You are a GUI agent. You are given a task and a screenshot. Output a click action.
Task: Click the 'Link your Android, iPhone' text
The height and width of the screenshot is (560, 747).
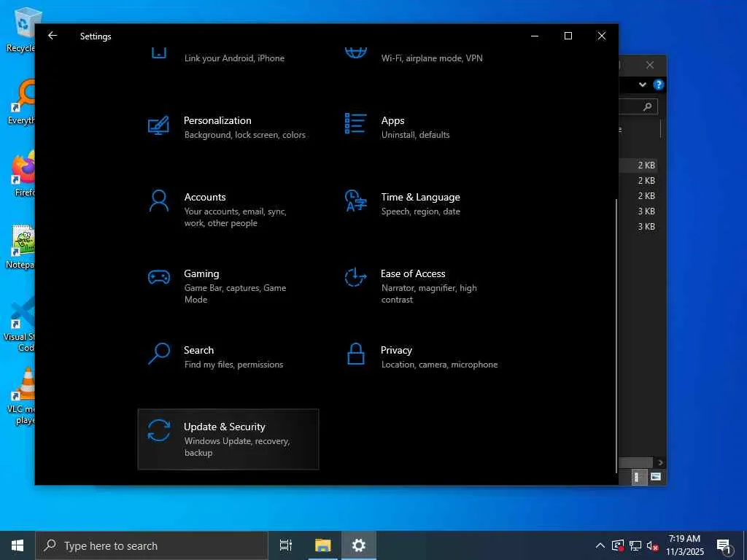point(234,58)
